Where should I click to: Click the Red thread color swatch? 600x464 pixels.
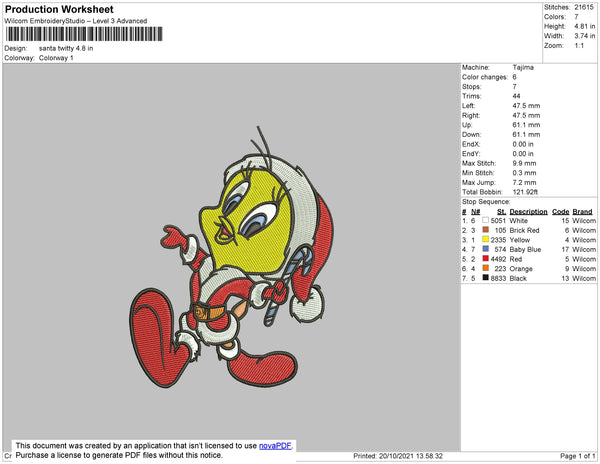coord(486,259)
